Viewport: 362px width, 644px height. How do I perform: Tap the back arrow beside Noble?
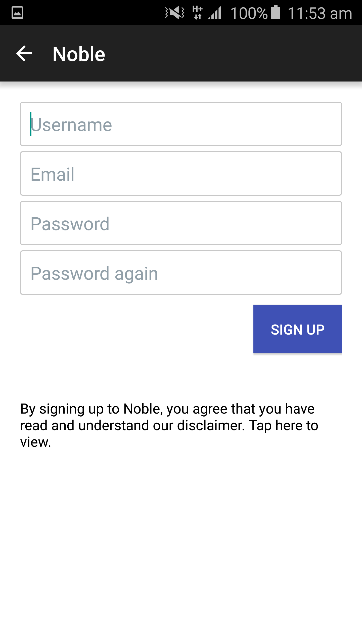pyautogui.click(x=24, y=53)
